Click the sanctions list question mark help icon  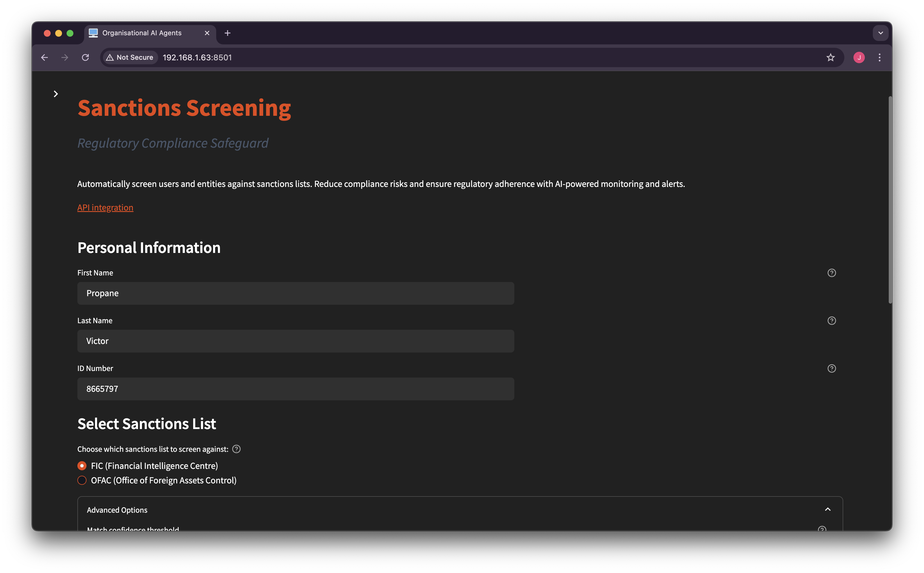236,449
